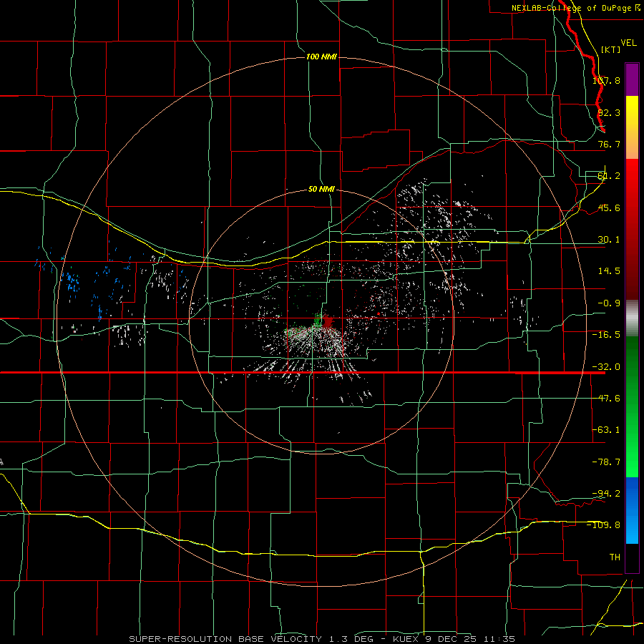Viewport: 644px width, 644px height.
Task: Click the -47.6 scale value
Action: tap(606, 399)
